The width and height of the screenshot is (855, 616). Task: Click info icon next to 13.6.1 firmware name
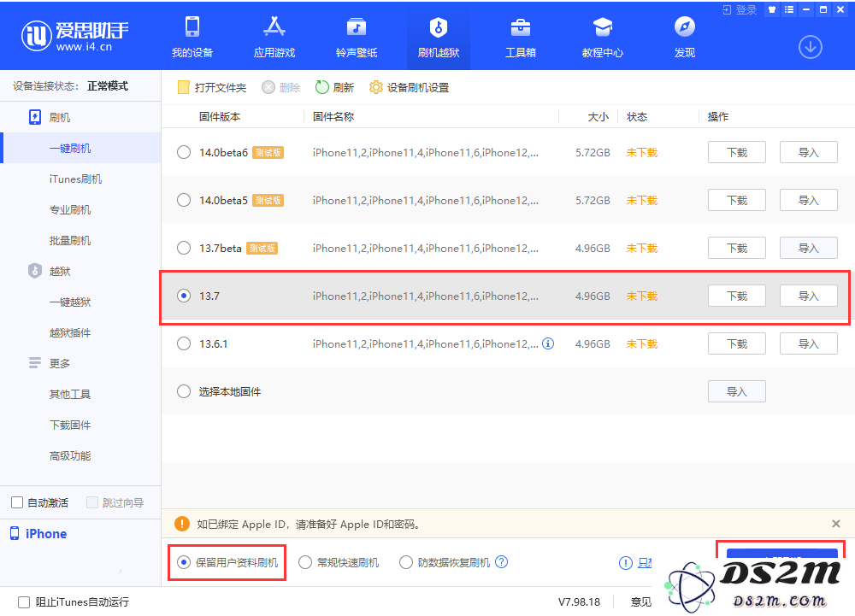pos(548,343)
